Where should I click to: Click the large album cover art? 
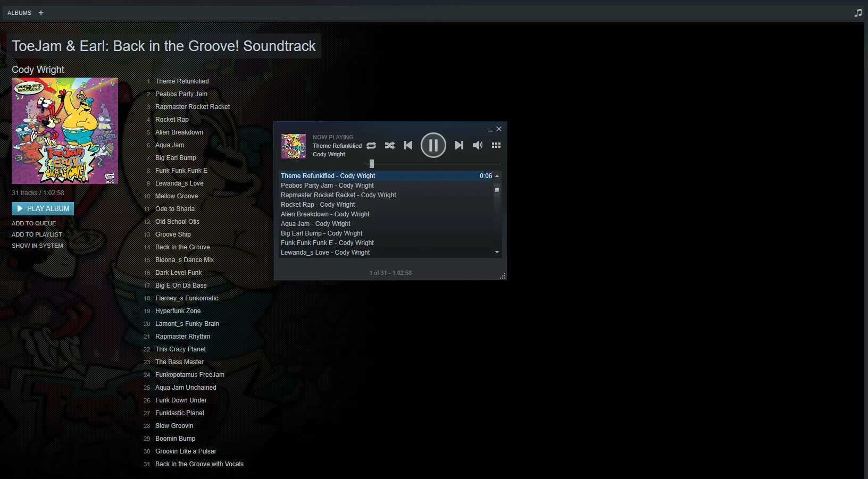pos(65,131)
